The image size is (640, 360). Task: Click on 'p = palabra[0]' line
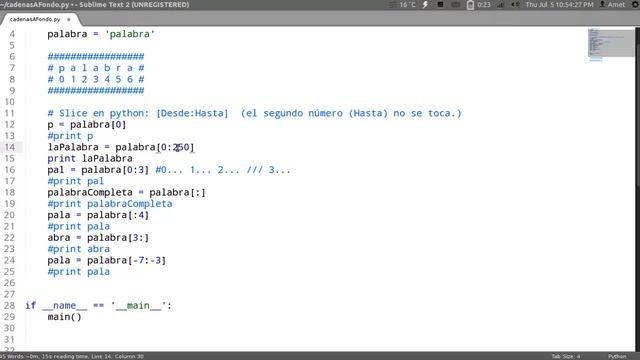click(x=87, y=124)
